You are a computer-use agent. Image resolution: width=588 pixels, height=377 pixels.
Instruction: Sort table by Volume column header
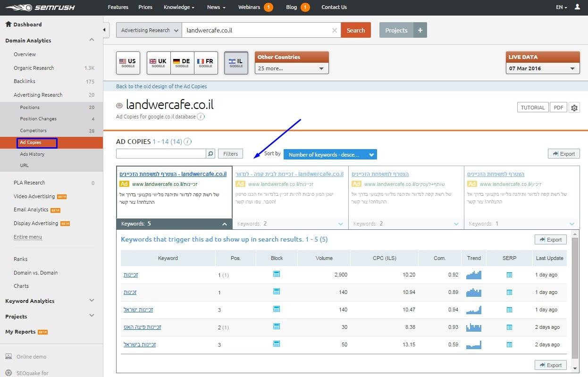pos(324,258)
